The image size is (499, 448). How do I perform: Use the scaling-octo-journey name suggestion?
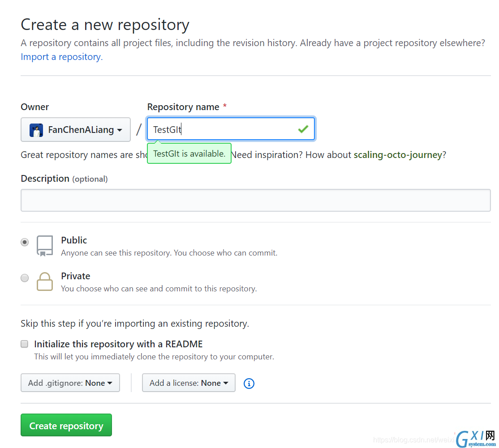pyautogui.click(x=398, y=155)
